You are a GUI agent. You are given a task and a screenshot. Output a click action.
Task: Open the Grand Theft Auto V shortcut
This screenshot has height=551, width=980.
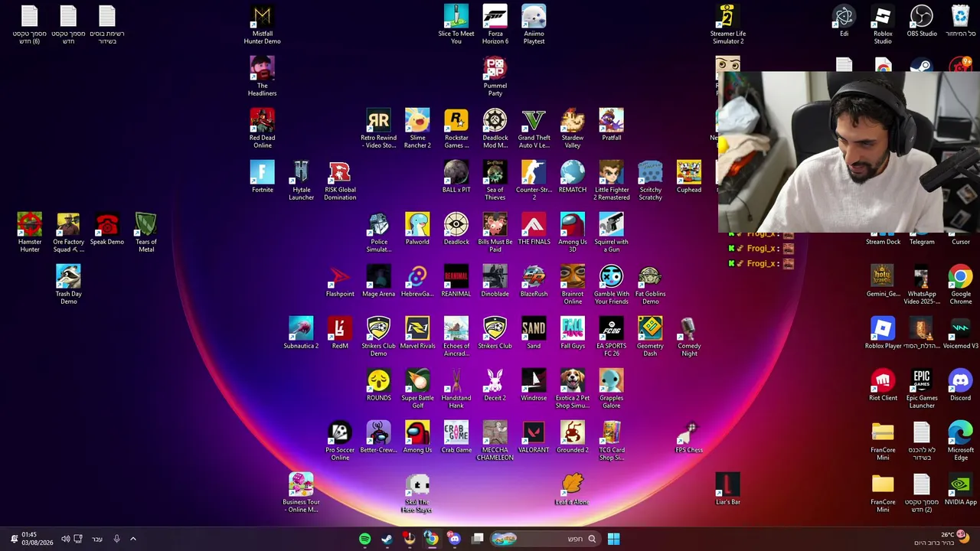pos(534,129)
